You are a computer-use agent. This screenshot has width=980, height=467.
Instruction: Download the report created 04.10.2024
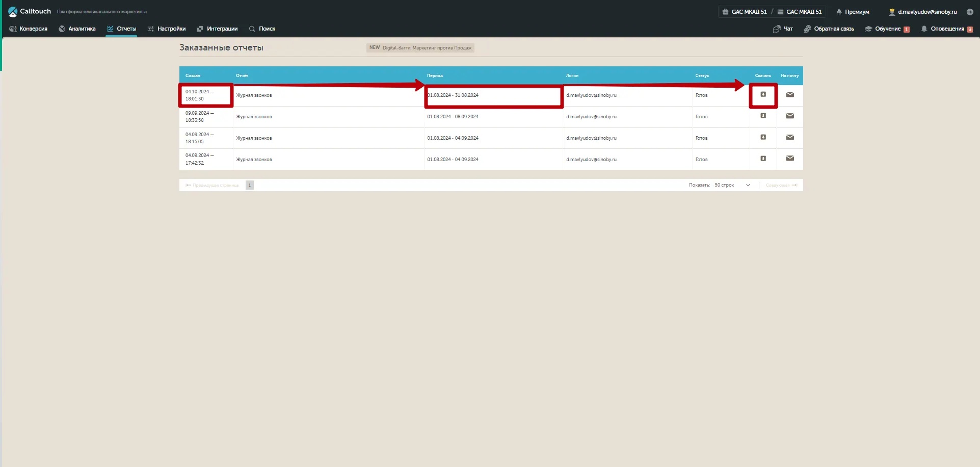click(763, 95)
